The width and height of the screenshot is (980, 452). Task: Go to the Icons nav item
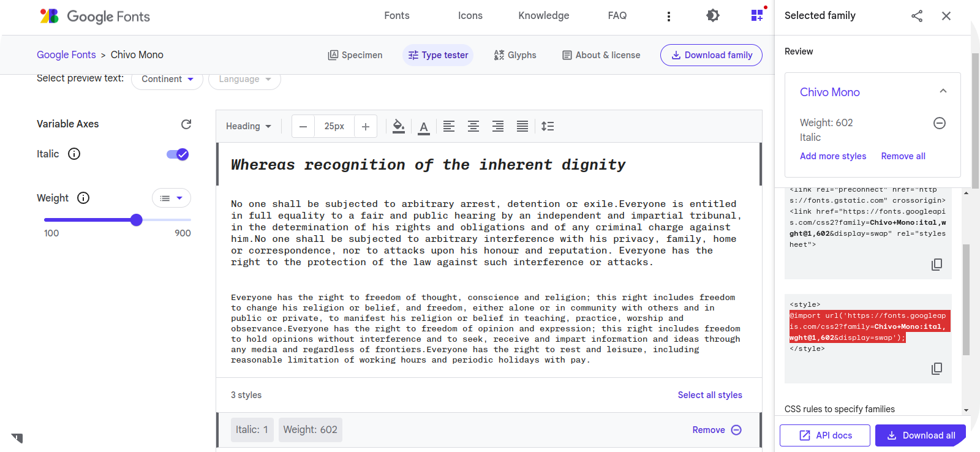pyautogui.click(x=470, y=16)
